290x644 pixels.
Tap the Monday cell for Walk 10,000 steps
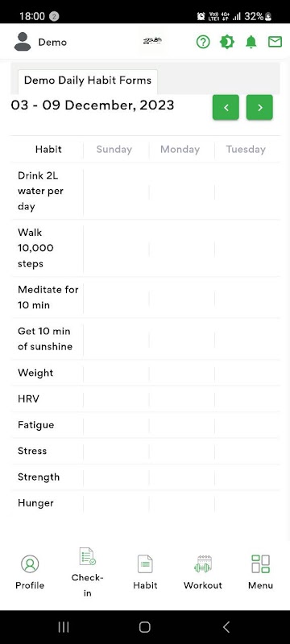pyautogui.click(x=181, y=248)
